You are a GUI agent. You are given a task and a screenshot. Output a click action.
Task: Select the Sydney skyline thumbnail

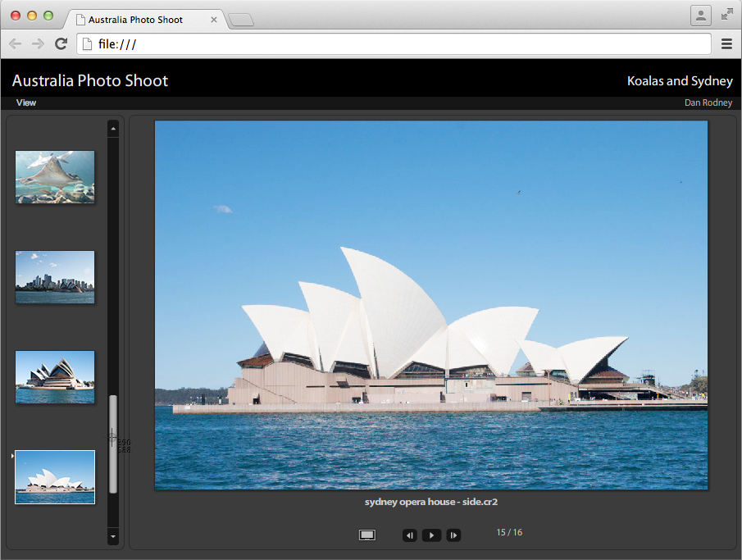click(x=54, y=276)
